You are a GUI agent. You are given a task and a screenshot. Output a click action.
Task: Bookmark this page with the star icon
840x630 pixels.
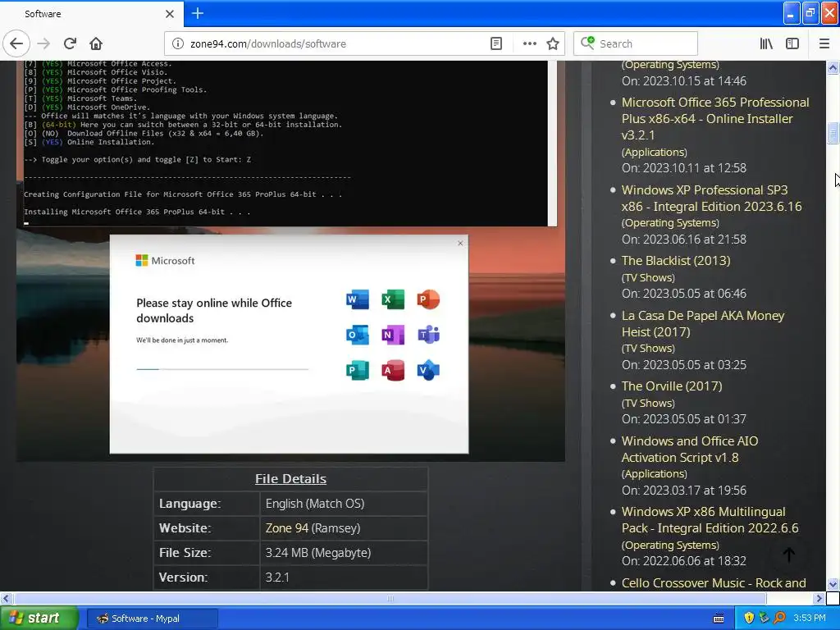pos(553,44)
